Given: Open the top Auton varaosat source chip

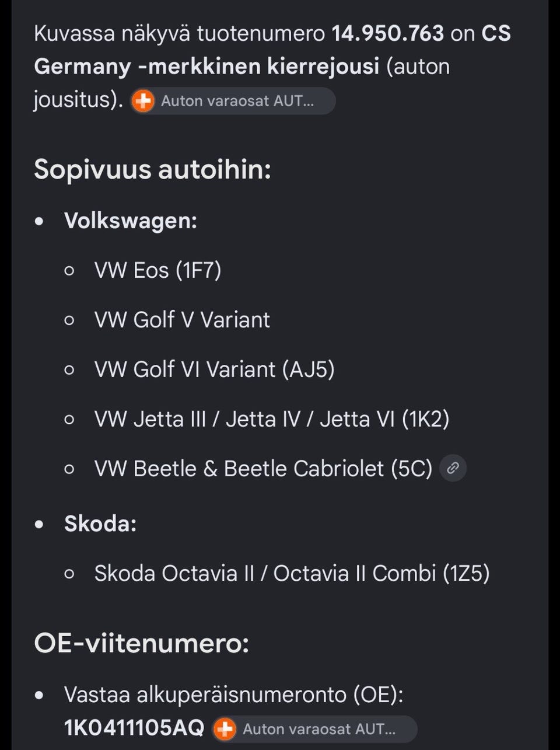Looking at the screenshot, I should coord(233,101).
